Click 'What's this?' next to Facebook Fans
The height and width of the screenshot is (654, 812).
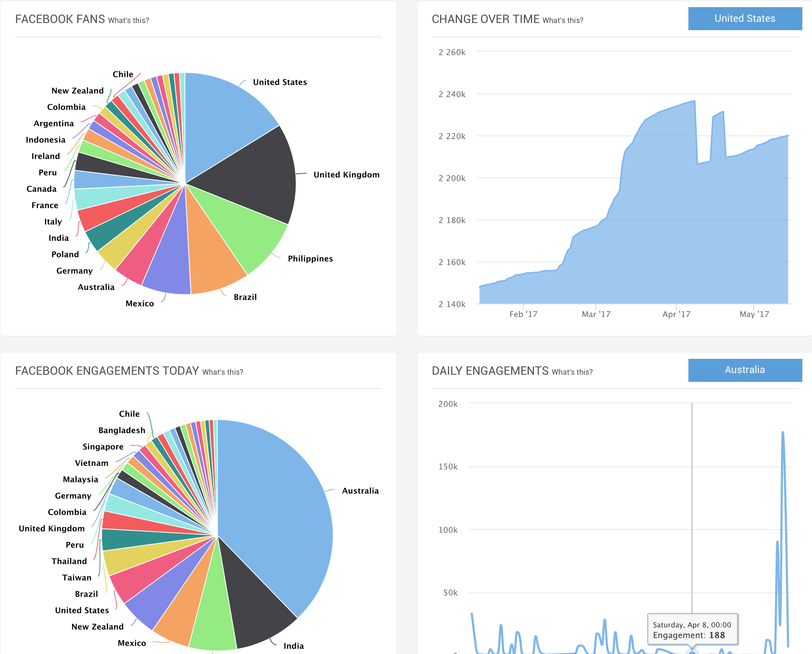[x=128, y=21]
